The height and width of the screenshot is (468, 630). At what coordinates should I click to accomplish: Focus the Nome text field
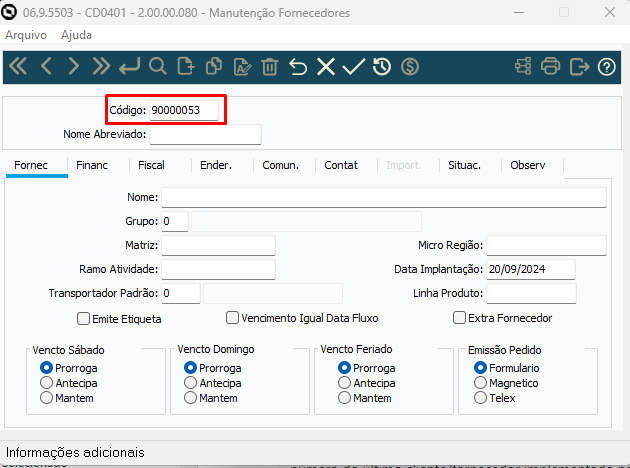(384, 197)
